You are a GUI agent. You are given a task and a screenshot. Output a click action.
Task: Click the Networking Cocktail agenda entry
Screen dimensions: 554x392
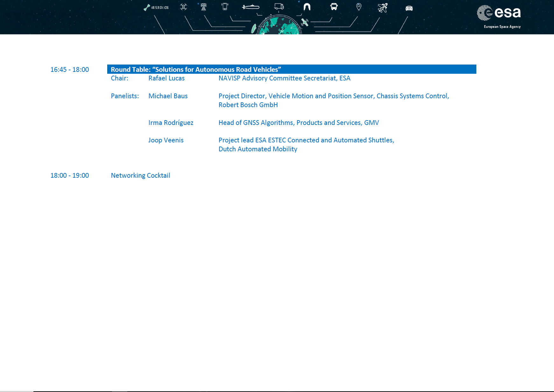point(140,175)
